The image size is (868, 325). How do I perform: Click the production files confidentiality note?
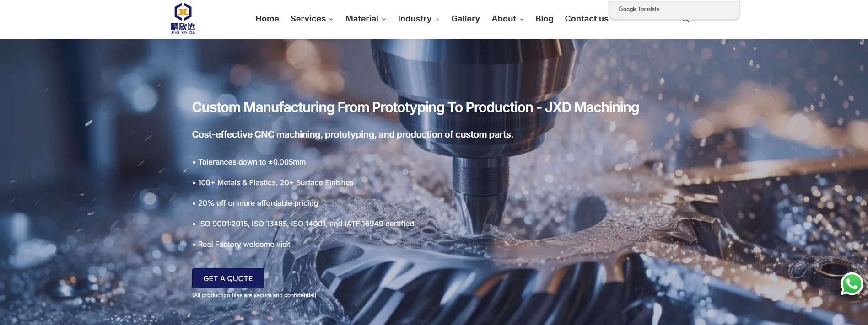(x=254, y=295)
